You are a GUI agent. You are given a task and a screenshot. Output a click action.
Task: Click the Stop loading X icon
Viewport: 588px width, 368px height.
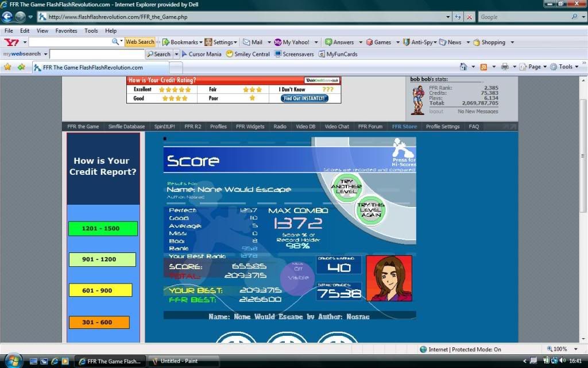(x=469, y=17)
